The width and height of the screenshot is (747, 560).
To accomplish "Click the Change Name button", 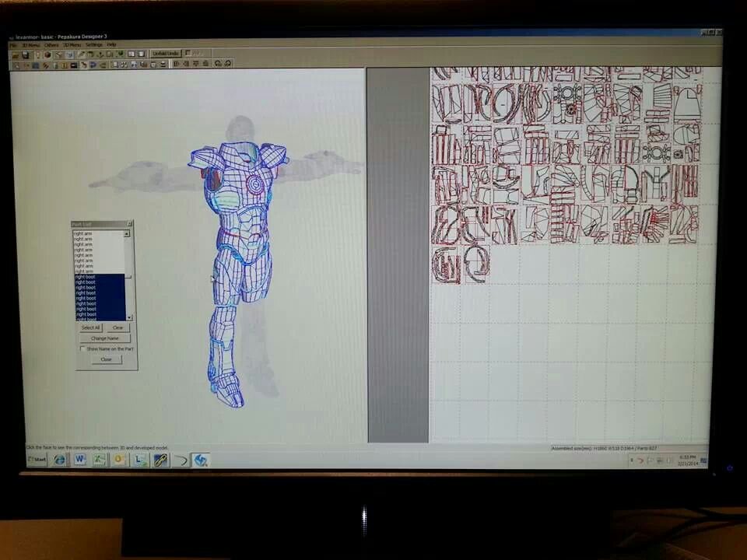I will pyautogui.click(x=105, y=338).
